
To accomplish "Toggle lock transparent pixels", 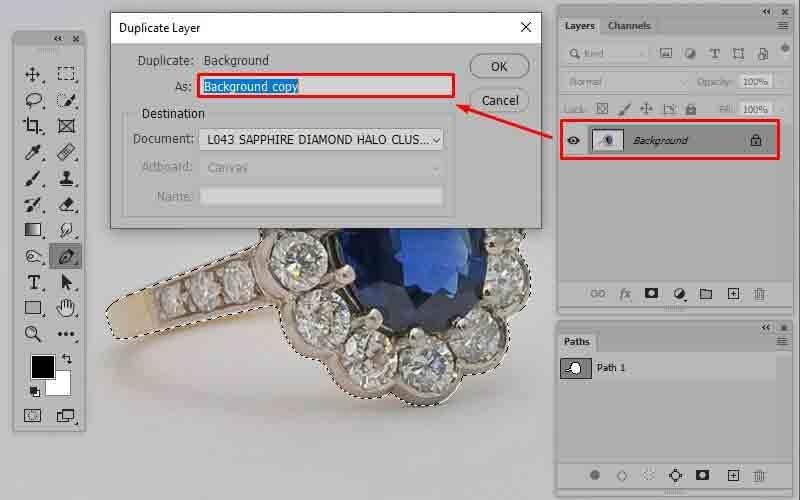I will coord(603,109).
